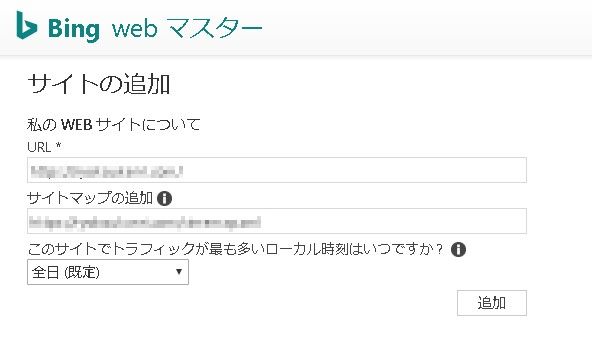Click the local traffic time question label

pyautogui.click(x=236, y=249)
